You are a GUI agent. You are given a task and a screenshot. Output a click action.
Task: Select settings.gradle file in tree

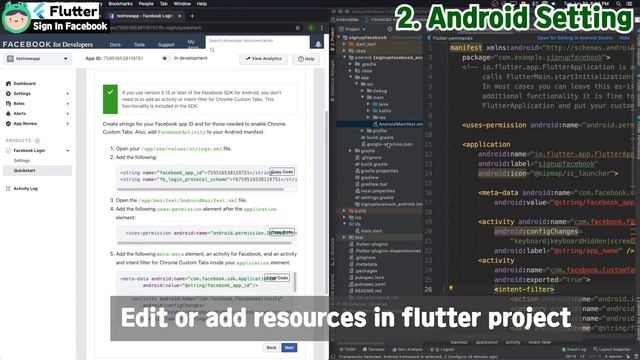pyautogui.click(x=377, y=198)
